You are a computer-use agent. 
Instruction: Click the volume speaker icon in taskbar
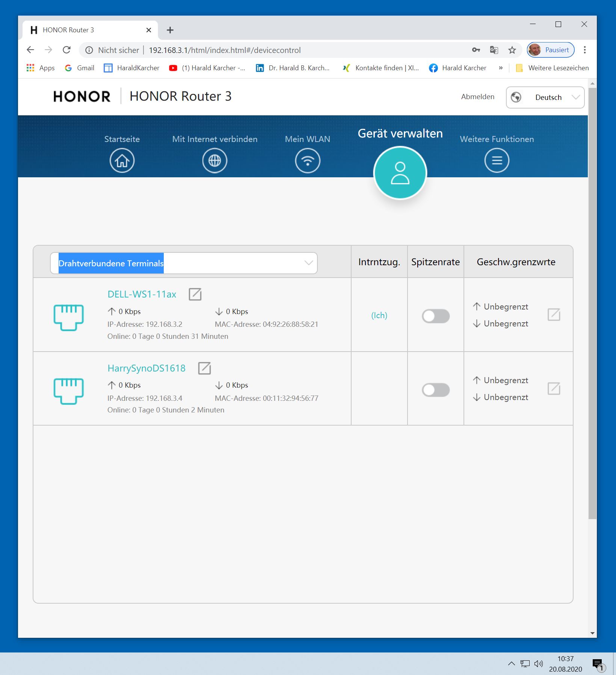click(x=539, y=664)
